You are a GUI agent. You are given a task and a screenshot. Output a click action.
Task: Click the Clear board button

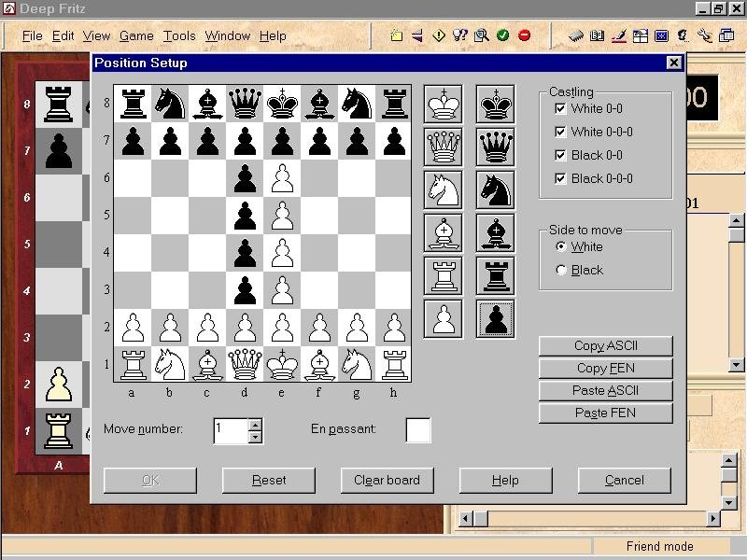tap(387, 480)
